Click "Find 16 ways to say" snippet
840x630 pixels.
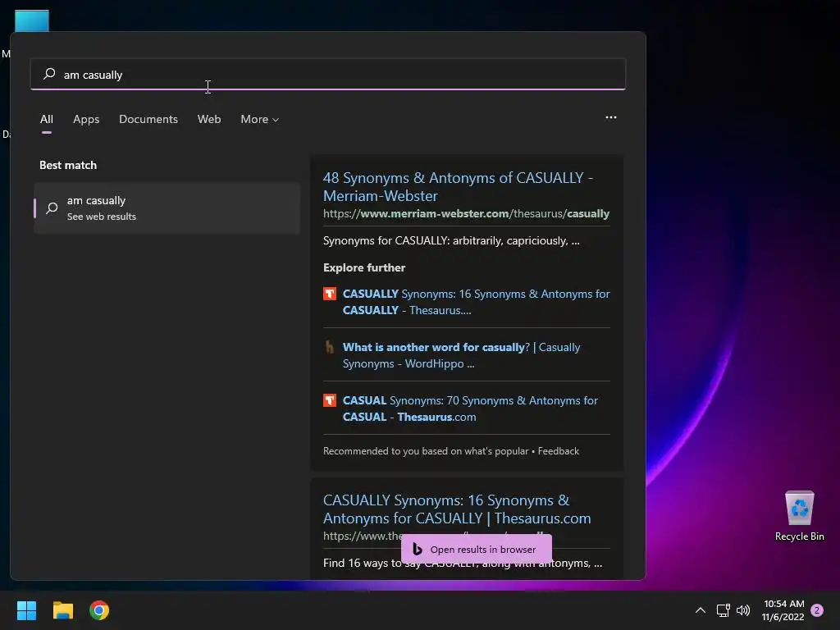(x=463, y=563)
